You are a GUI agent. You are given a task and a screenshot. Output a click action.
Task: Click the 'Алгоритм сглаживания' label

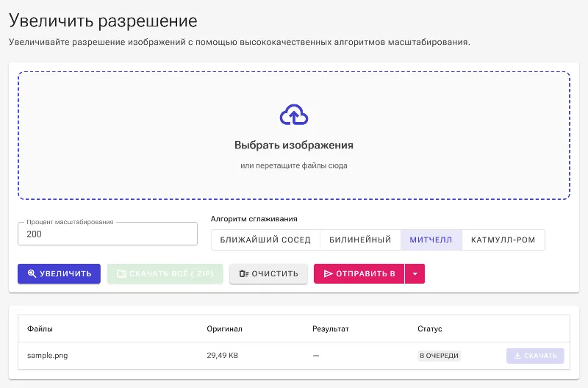[x=254, y=219]
